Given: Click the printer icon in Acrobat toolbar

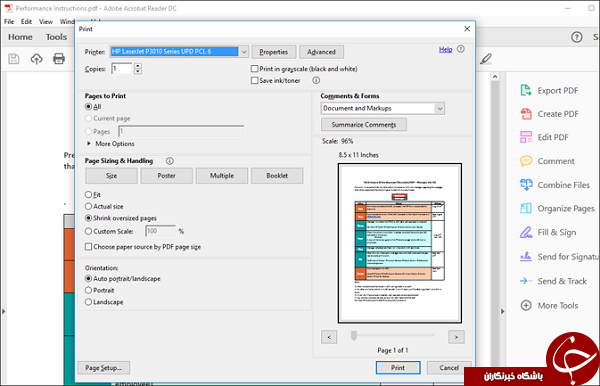Looking at the screenshot, I should (59, 59).
